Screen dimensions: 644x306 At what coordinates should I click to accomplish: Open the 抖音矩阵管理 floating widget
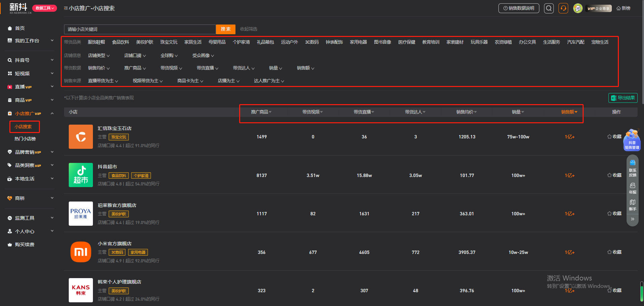(x=632, y=140)
